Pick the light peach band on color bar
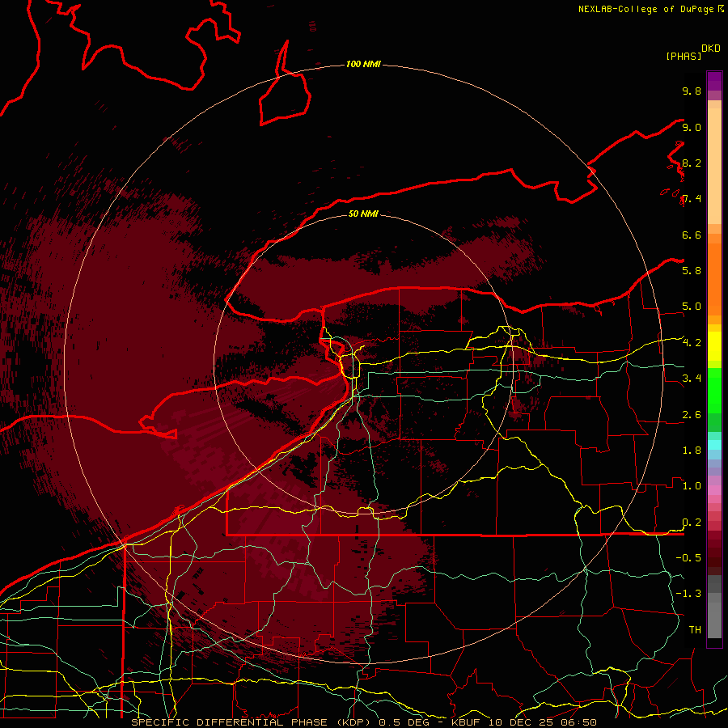 tap(714, 166)
